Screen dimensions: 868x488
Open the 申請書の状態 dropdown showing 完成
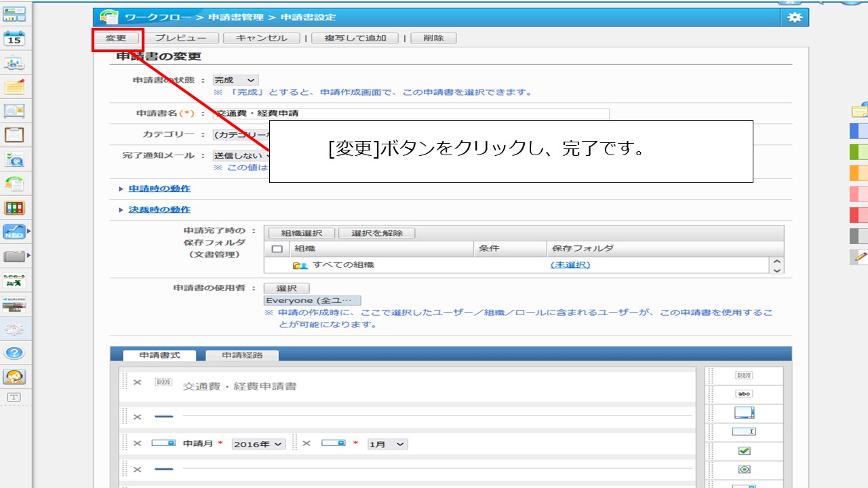[x=235, y=80]
